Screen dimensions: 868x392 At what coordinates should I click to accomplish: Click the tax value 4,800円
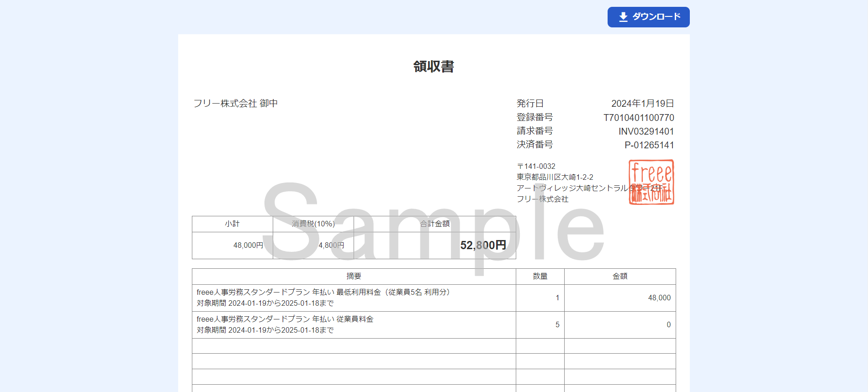(x=331, y=246)
